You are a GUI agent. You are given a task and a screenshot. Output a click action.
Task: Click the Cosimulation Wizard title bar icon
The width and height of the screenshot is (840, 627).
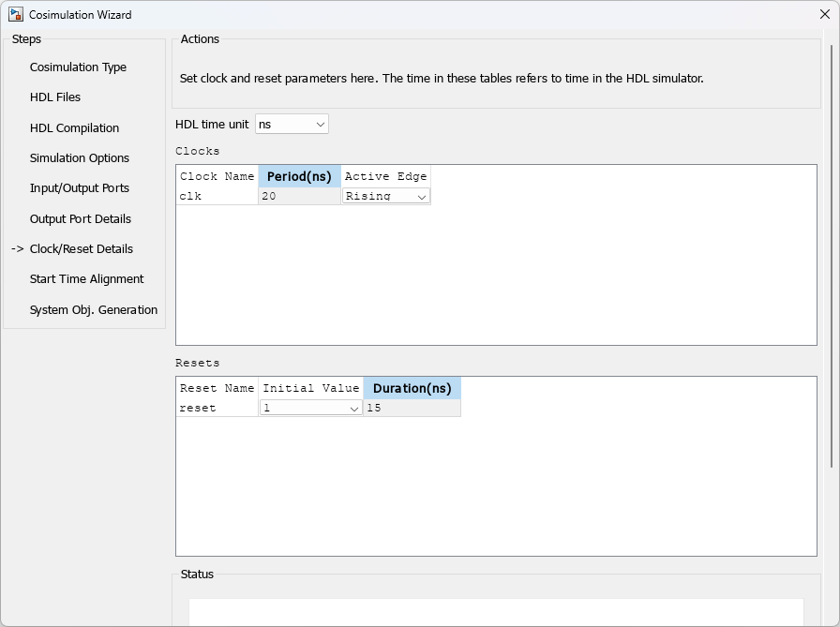pyautogui.click(x=16, y=15)
